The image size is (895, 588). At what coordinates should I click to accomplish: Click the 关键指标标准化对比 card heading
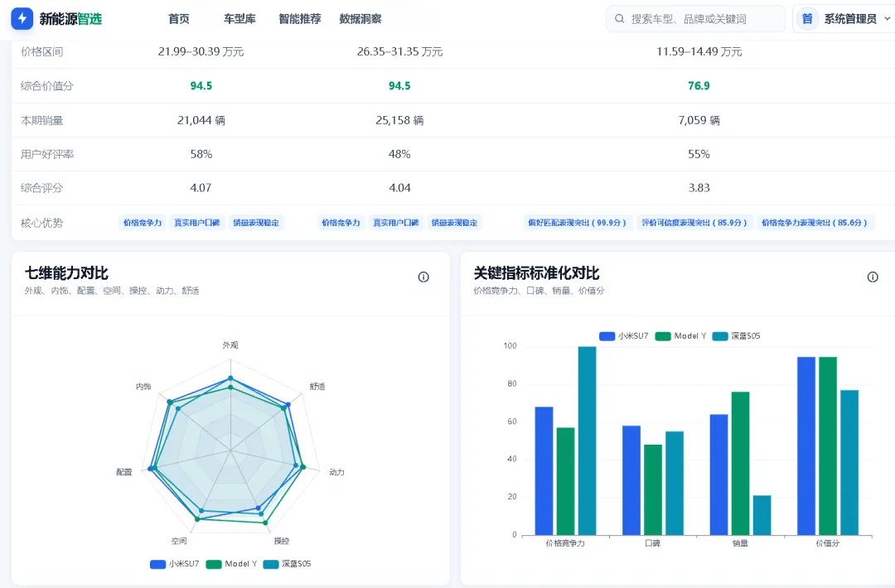pyautogui.click(x=536, y=273)
